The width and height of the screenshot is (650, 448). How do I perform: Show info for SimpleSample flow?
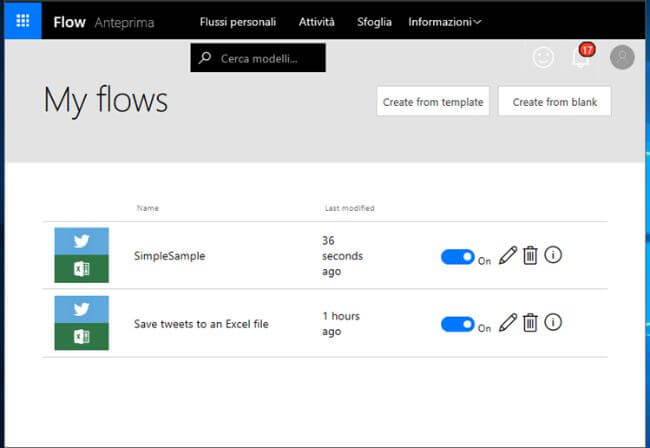(x=553, y=255)
